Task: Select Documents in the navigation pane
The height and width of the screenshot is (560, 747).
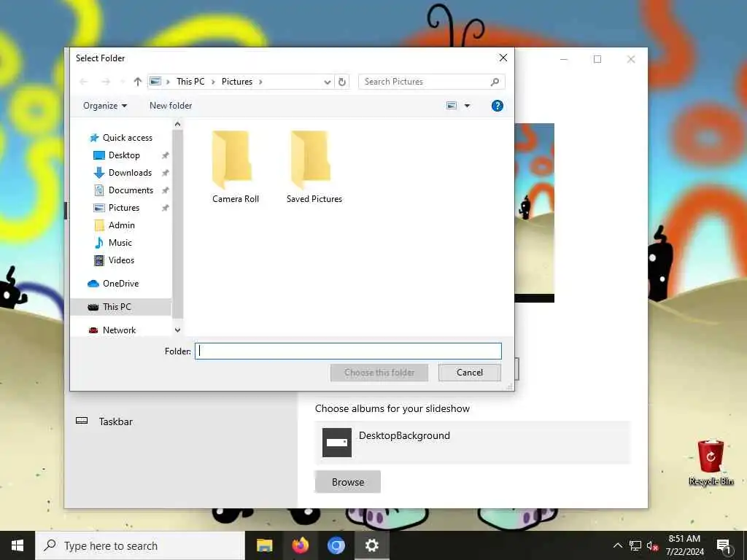Action: (x=131, y=190)
